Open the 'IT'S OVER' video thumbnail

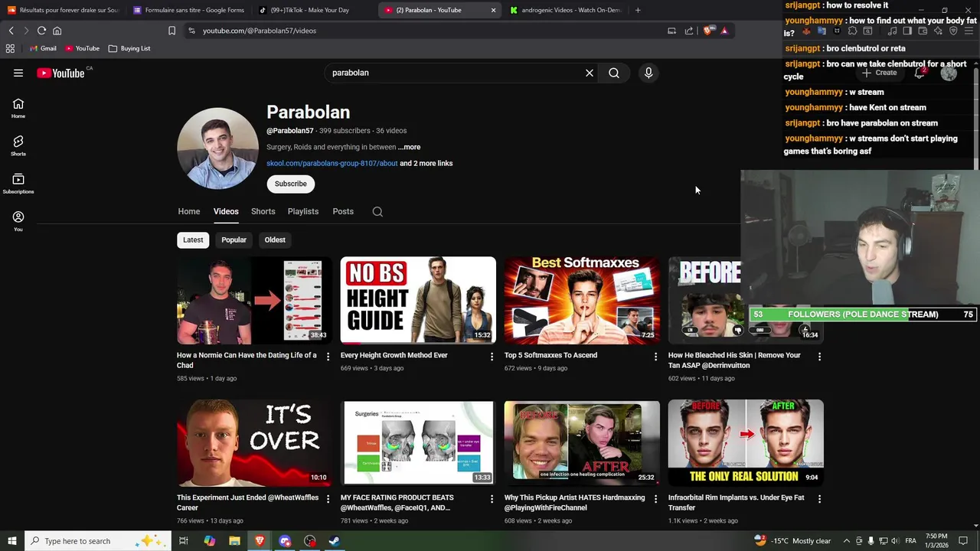click(254, 442)
